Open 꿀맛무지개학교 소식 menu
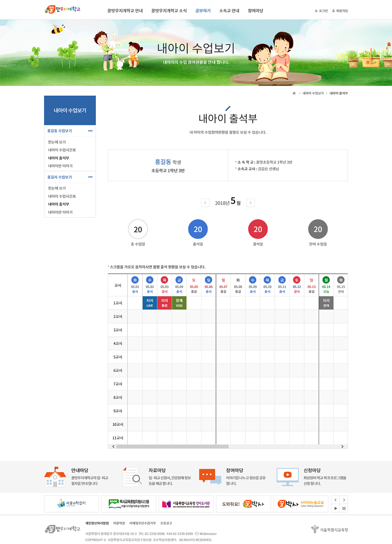 click(x=169, y=11)
